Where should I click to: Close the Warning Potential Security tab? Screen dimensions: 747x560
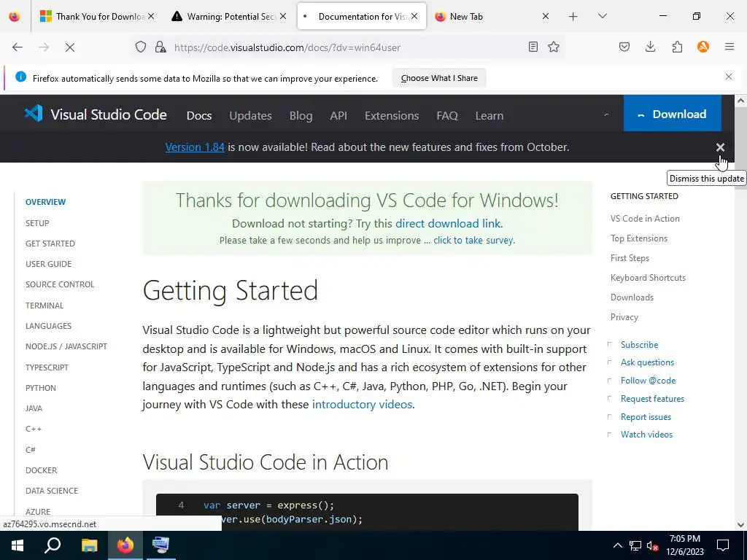[x=283, y=16]
